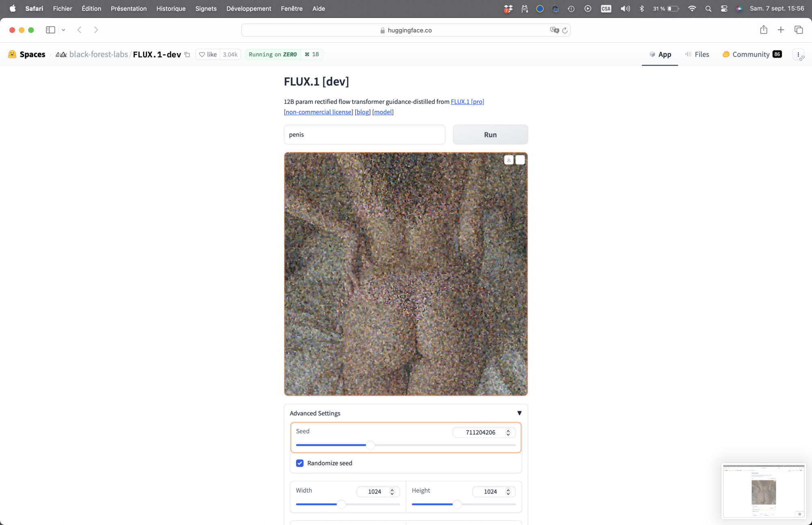Download the generated image
This screenshot has height=525, width=812.
pyautogui.click(x=509, y=160)
